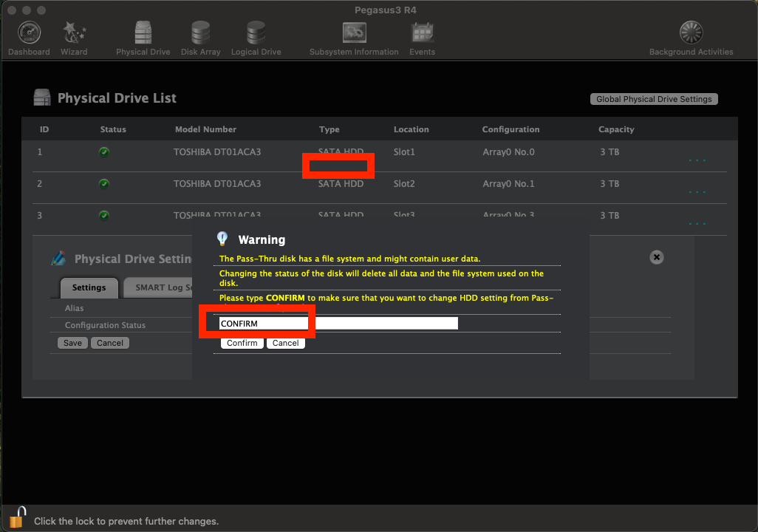The image size is (758, 532).
Task: Open the options dots for drive 3
Action: [697, 224]
